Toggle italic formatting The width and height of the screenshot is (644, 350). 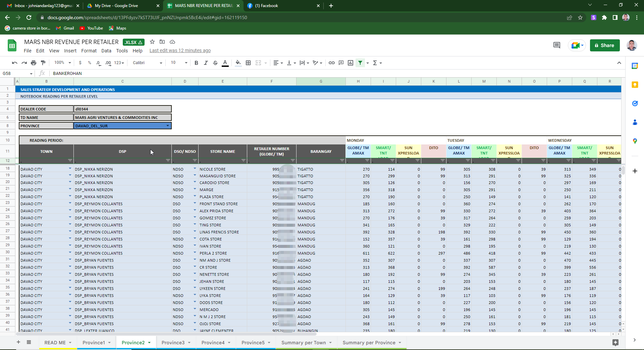[206, 63]
